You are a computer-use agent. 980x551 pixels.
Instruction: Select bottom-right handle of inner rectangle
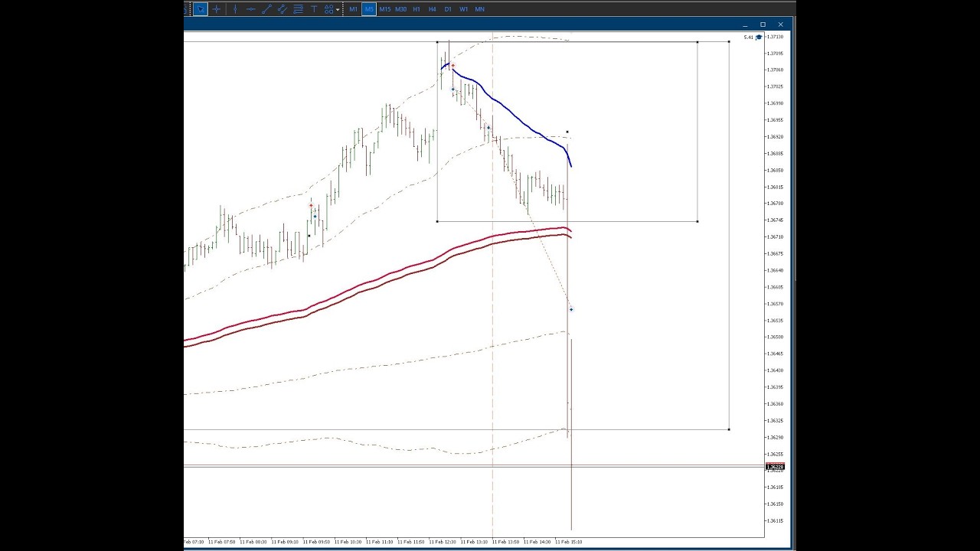697,222
